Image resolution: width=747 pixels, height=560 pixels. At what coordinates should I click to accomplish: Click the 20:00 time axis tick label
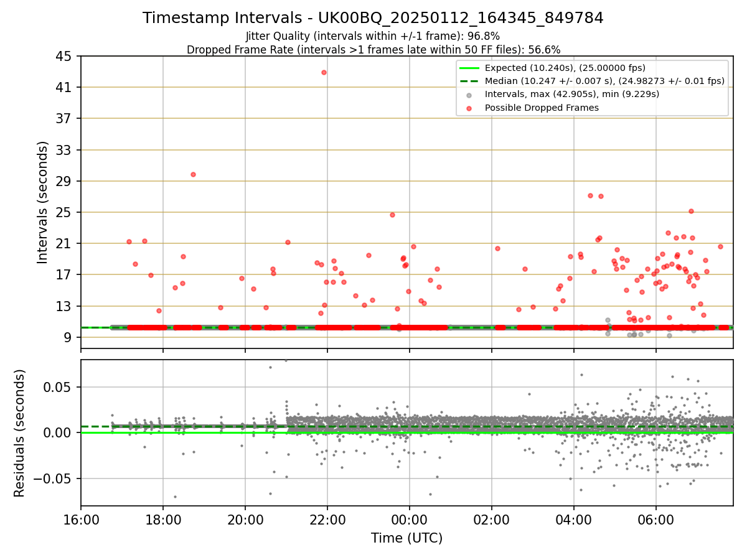coord(245,519)
